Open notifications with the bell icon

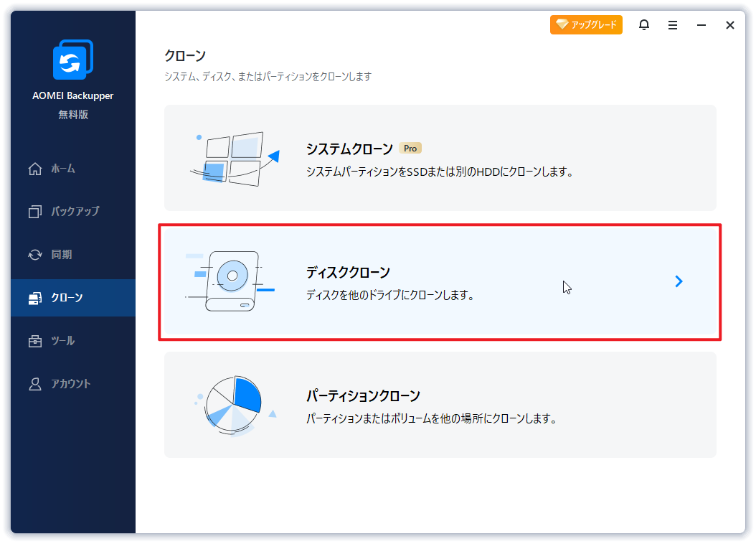click(x=643, y=24)
